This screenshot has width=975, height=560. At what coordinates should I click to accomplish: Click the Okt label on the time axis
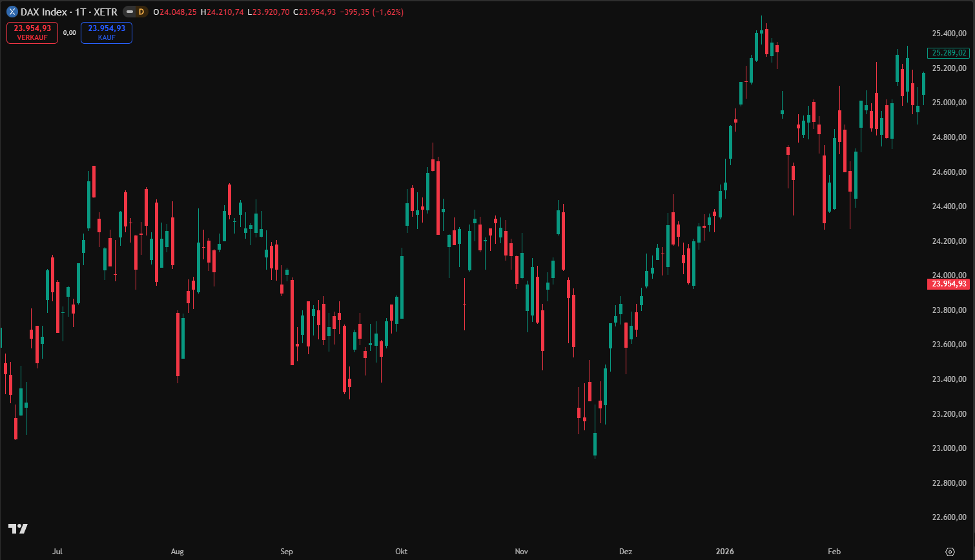(x=401, y=552)
